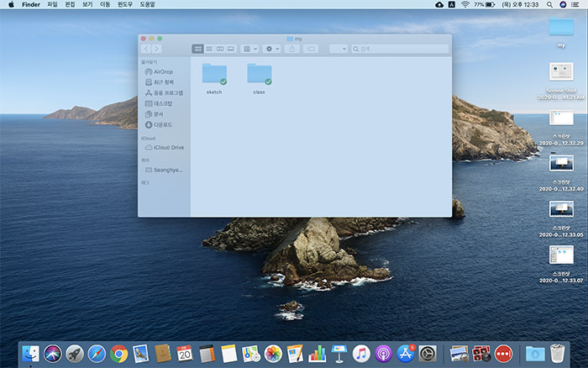Open App Store from the Dock

[406, 354]
